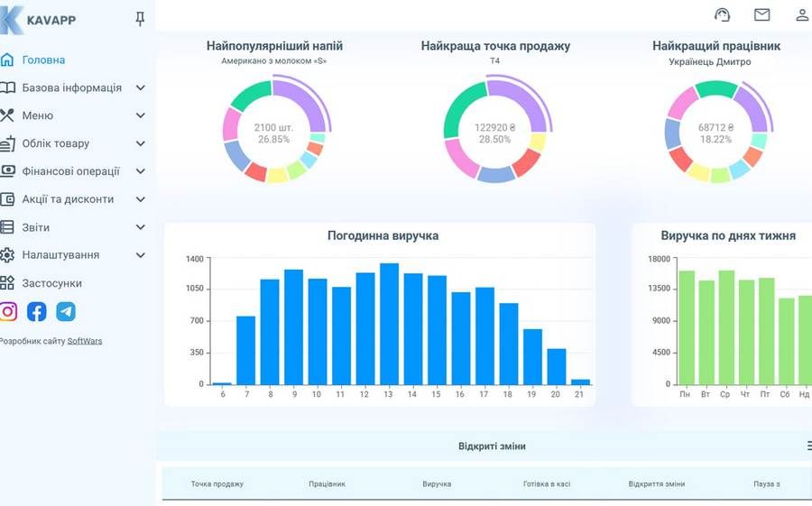Click the Відкриті зміни heading

tap(492, 446)
